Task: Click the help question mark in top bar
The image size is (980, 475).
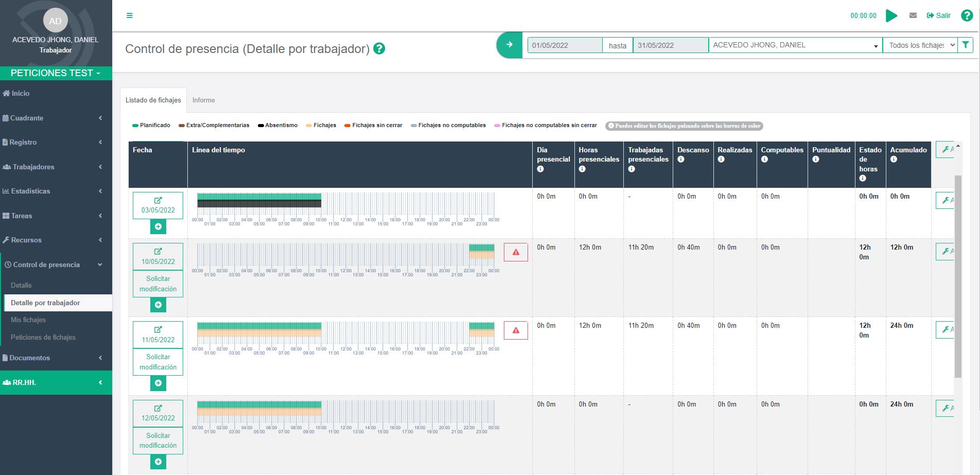Action: [x=967, y=15]
